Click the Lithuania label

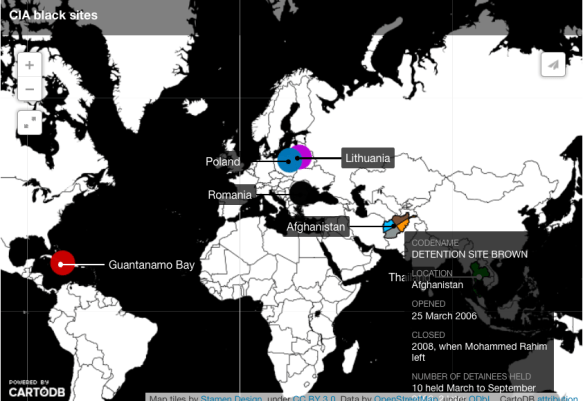(368, 158)
